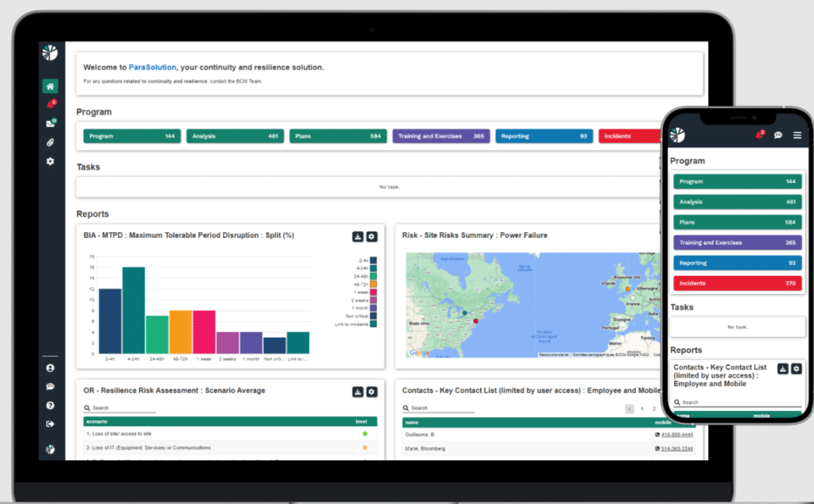Click the ParaSolution logo at top of sidebar
Image resolution: width=814 pixels, height=504 pixels.
(x=49, y=52)
